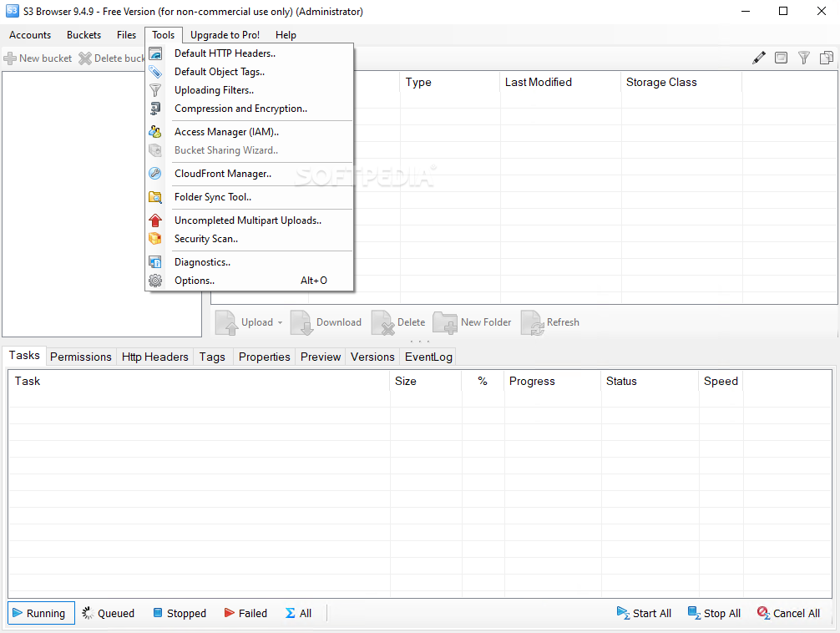The width and height of the screenshot is (840, 633).
Task: Click the Default HTTP Headers icon
Action: click(155, 53)
